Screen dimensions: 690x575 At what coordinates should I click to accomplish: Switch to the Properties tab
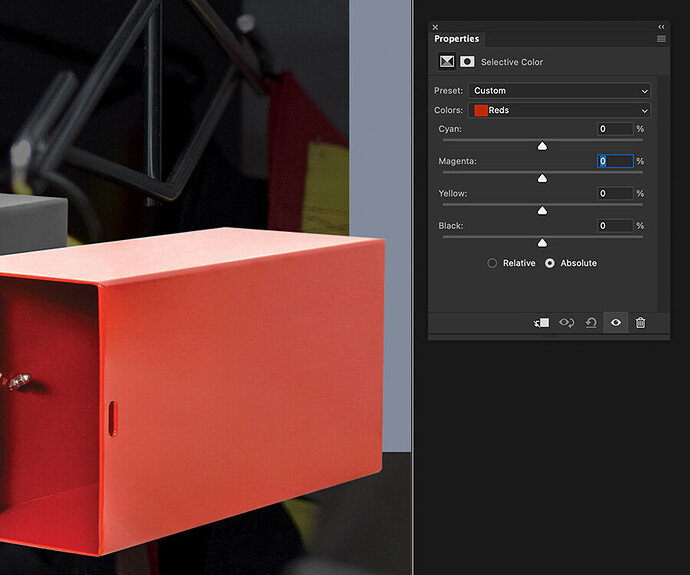click(456, 39)
